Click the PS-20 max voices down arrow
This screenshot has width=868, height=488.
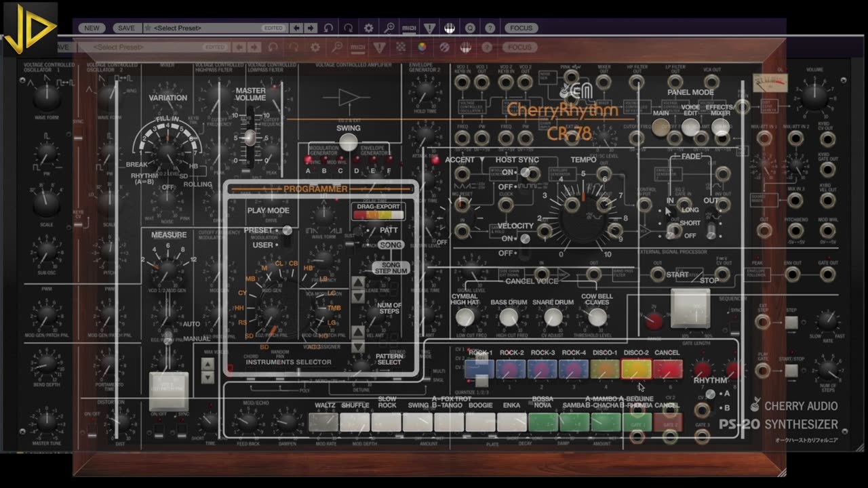coord(208,378)
